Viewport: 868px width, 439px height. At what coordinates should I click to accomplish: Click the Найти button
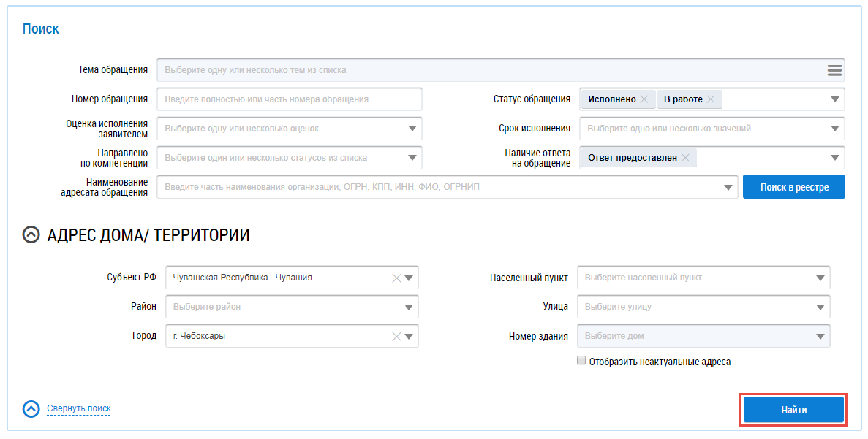pos(793,410)
